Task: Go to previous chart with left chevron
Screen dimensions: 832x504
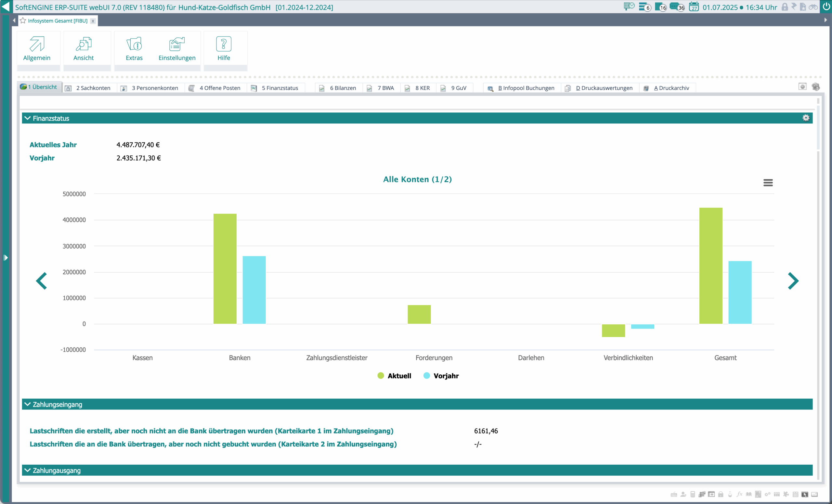Action: point(42,281)
